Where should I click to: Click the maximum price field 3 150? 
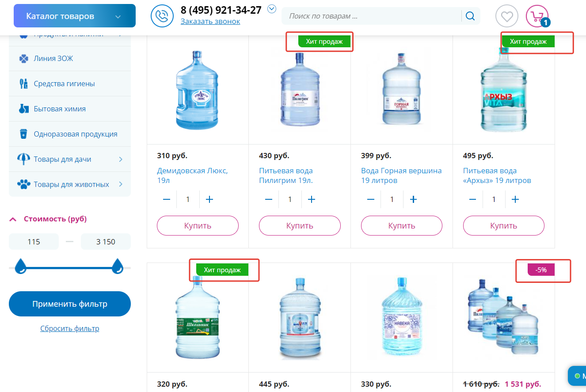point(106,242)
